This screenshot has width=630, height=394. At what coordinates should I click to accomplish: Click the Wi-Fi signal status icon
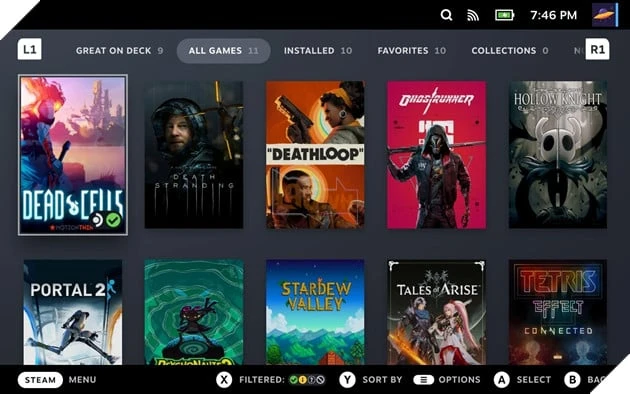pyautogui.click(x=473, y=15)
